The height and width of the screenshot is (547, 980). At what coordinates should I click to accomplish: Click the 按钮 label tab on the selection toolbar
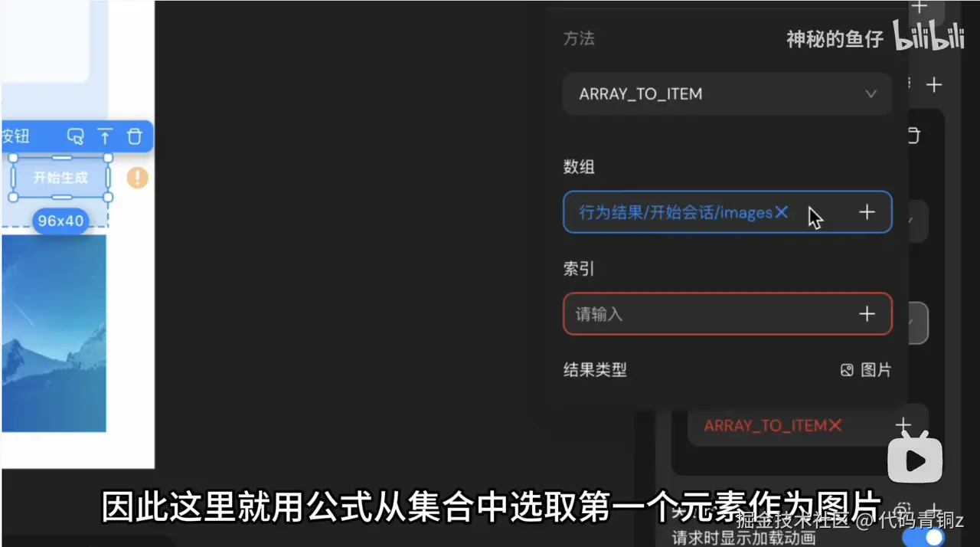[x=15, y=136]
